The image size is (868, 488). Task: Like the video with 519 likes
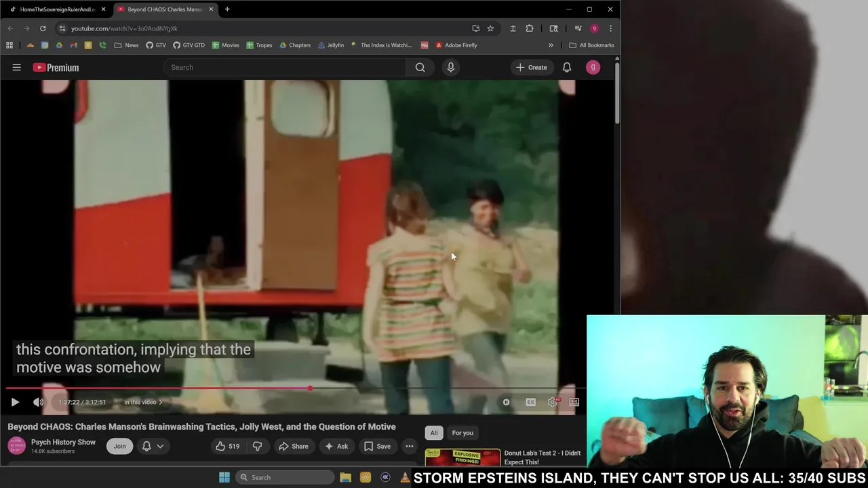click(x=227, y=446)
